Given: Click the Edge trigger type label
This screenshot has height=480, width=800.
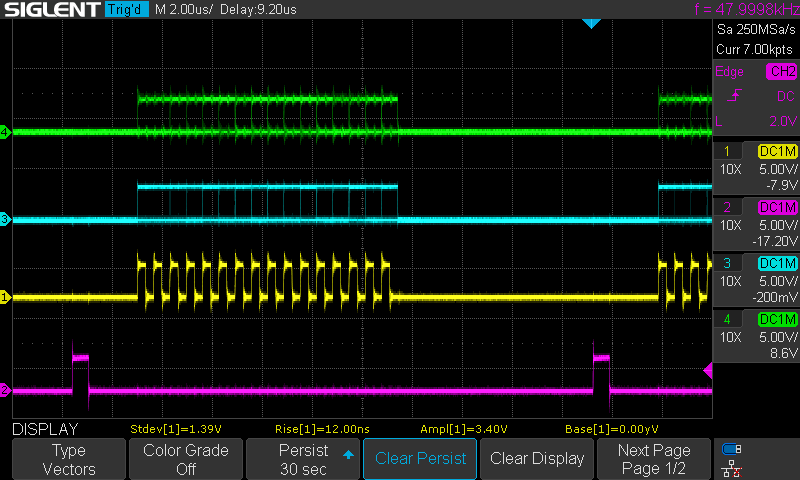Looking at the screenshot, I should pyautogui.click(x=729, y=71).
